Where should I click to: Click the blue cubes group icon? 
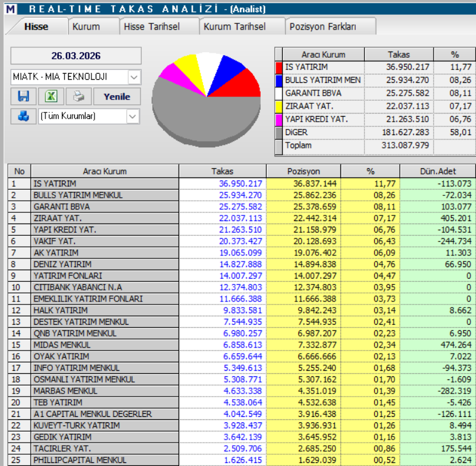point(23,116)
